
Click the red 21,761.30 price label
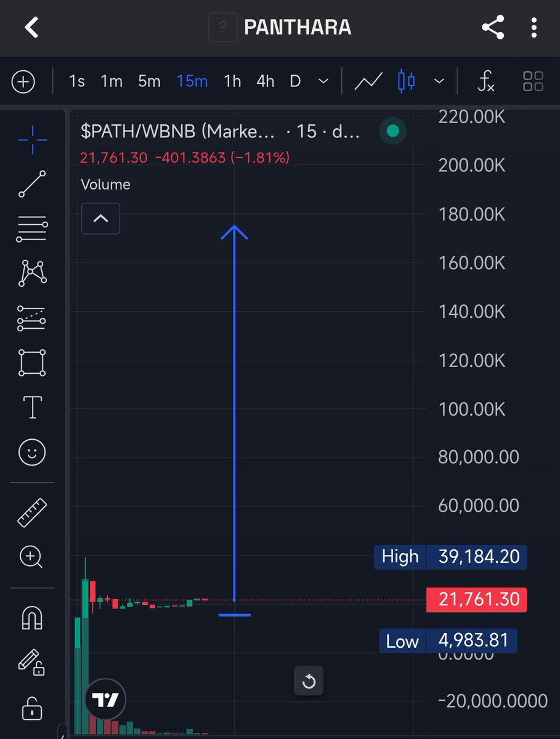coord(476,599)
